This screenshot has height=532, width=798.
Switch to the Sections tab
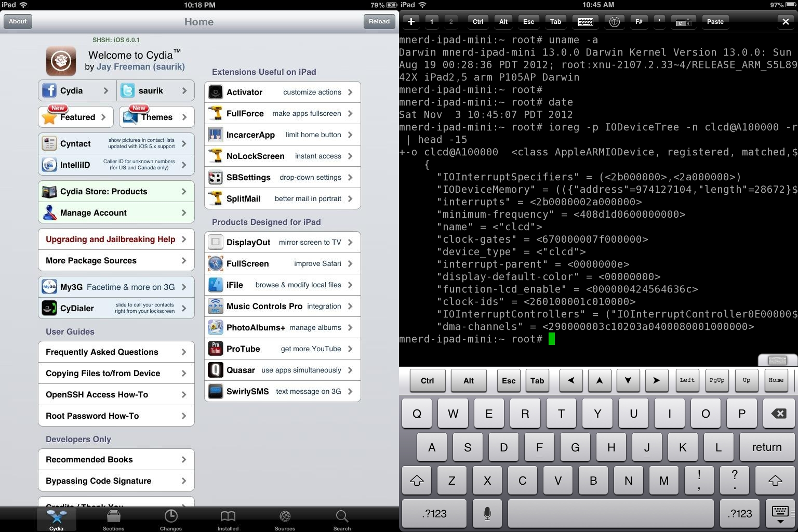coord(113,520)
